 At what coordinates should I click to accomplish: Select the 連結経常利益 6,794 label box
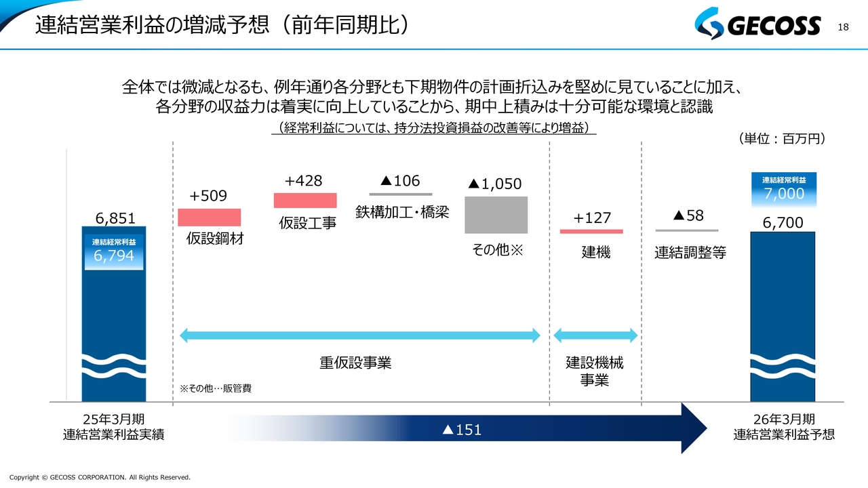point(114,251)
